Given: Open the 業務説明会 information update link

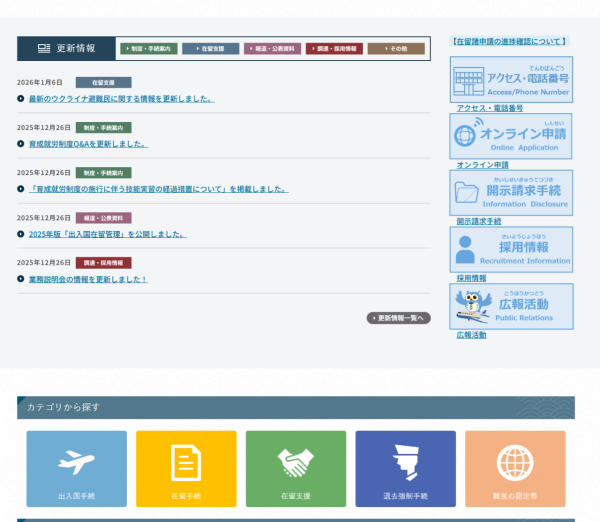Looking at the screenshot, I should pos(88,279).
